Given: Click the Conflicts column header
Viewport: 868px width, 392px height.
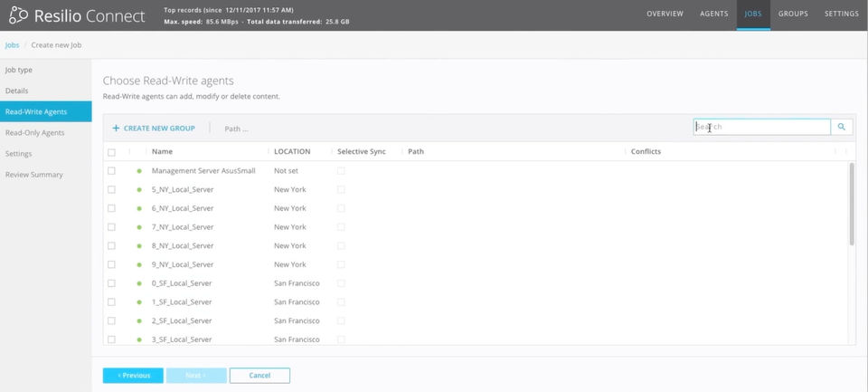Looking at the screenshot, I should click(x=646, y=151).
